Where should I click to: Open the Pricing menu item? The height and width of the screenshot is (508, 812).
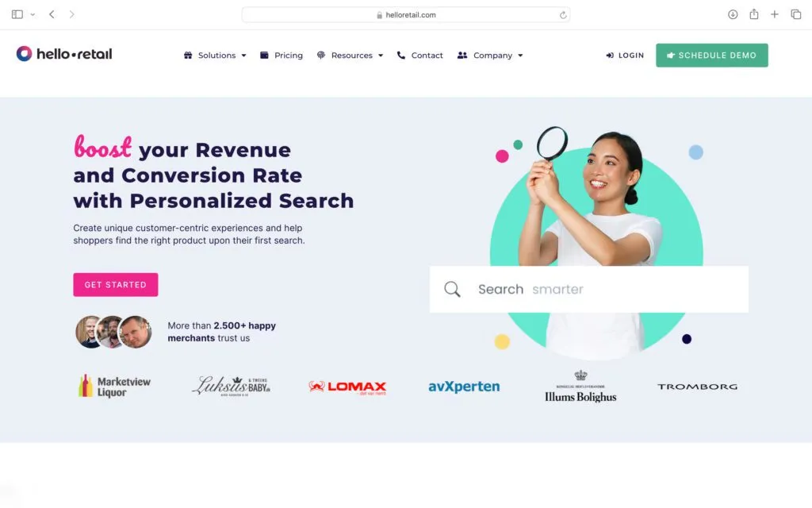282,56
